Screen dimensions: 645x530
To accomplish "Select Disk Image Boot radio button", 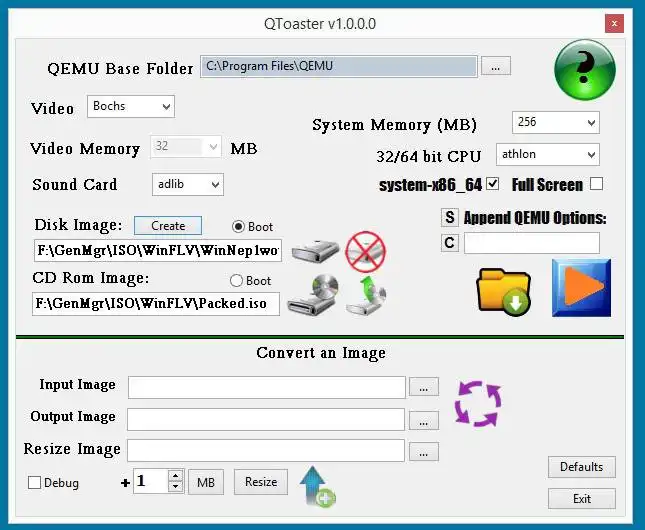I will (238, 226).
